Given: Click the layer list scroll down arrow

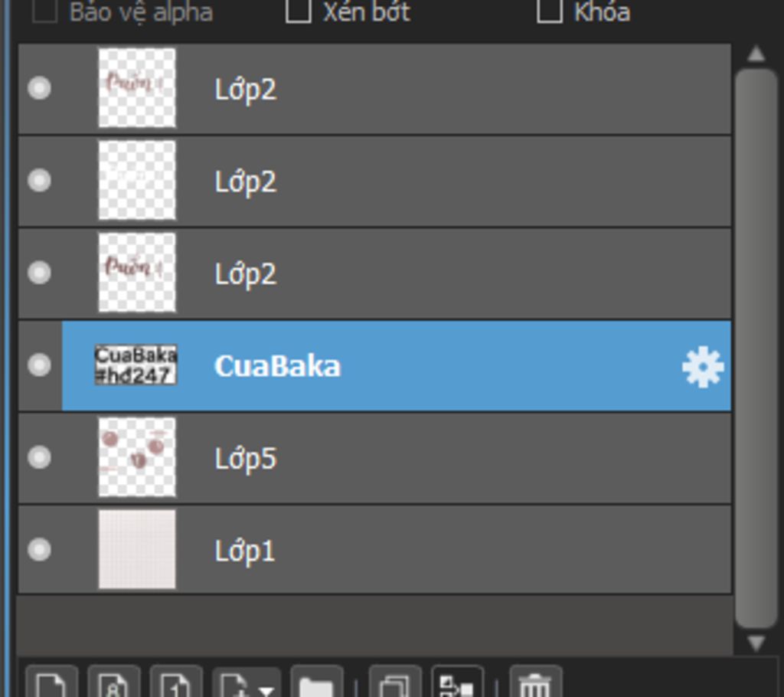Looking at the screenshot, I should pyautogui.click(x=756, y=643).
